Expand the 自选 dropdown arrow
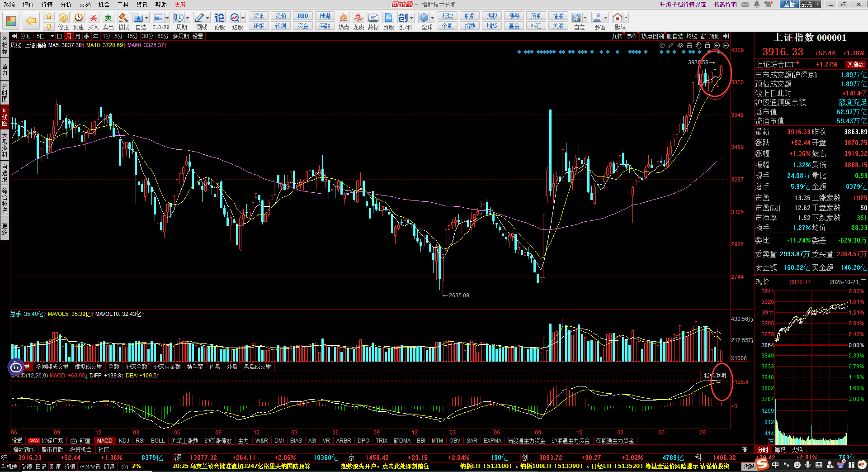The height and width of the screenshot is (472, 868). click(146, 18)
